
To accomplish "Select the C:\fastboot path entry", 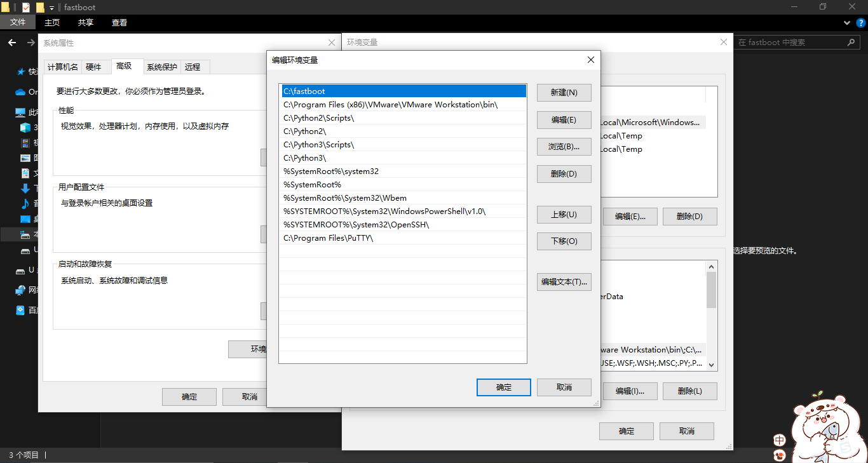I will click(403, 91).
